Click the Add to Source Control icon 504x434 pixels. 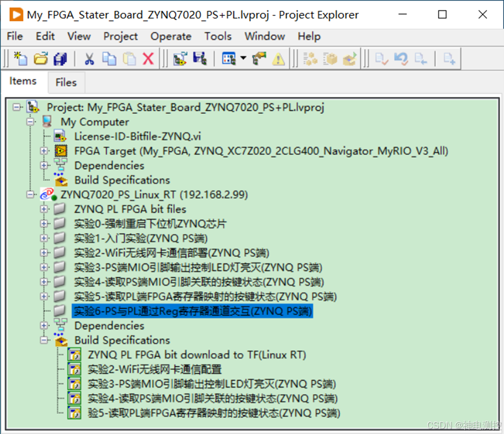[449, 59]
